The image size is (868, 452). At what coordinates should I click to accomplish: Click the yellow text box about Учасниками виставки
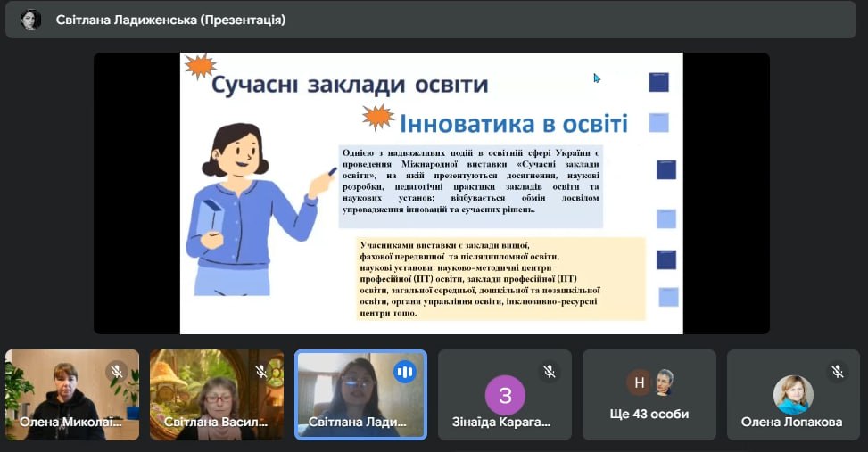(x=499, y=278)
